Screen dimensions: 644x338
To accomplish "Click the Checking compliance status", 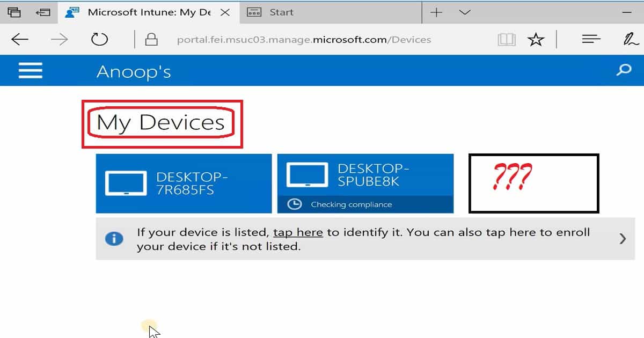I will tap(351, 204).
